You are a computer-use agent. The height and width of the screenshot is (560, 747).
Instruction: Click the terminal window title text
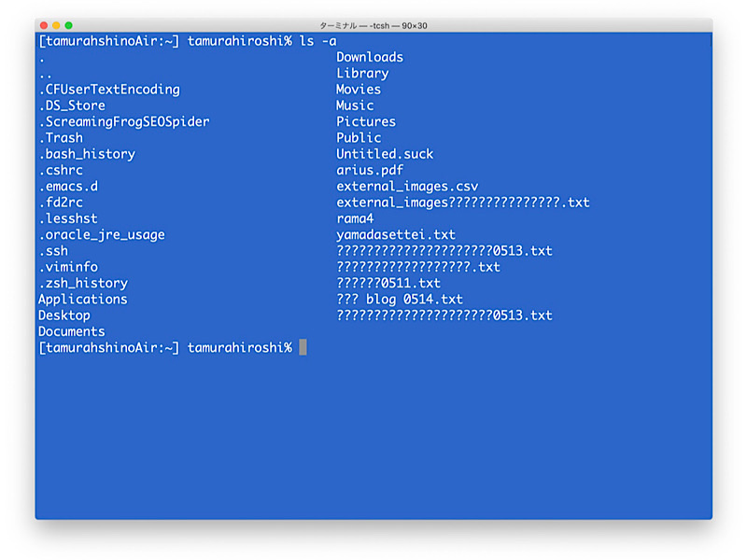tap(373, 26)
